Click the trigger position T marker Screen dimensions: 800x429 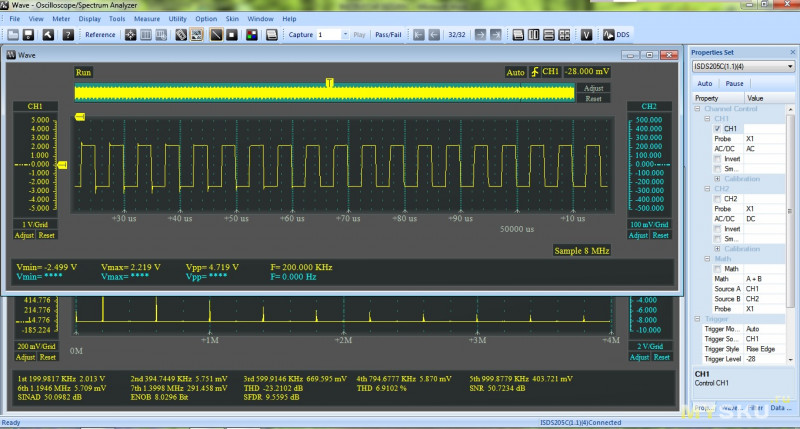point(330,83)
